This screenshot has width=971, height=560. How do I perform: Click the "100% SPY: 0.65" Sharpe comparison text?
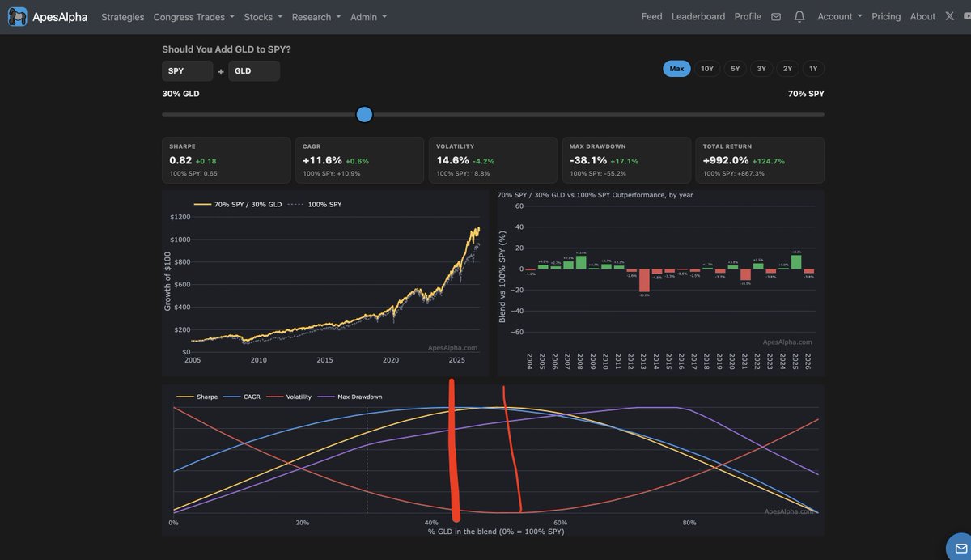tap(193, 173)
